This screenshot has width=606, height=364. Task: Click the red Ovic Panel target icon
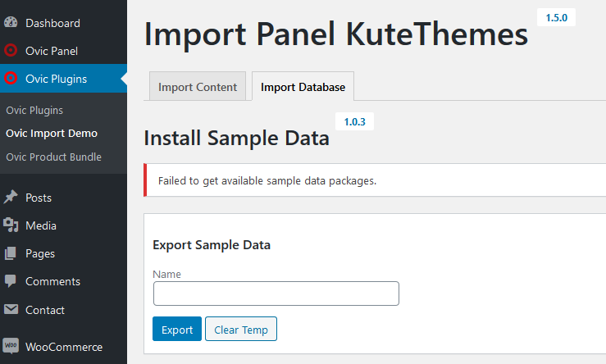11,50
